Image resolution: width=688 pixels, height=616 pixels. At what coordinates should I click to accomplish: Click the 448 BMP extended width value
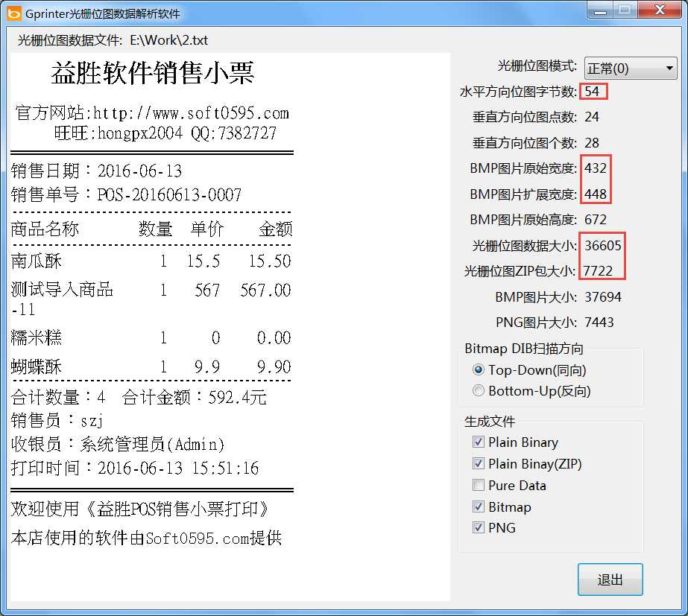point(596,194)
